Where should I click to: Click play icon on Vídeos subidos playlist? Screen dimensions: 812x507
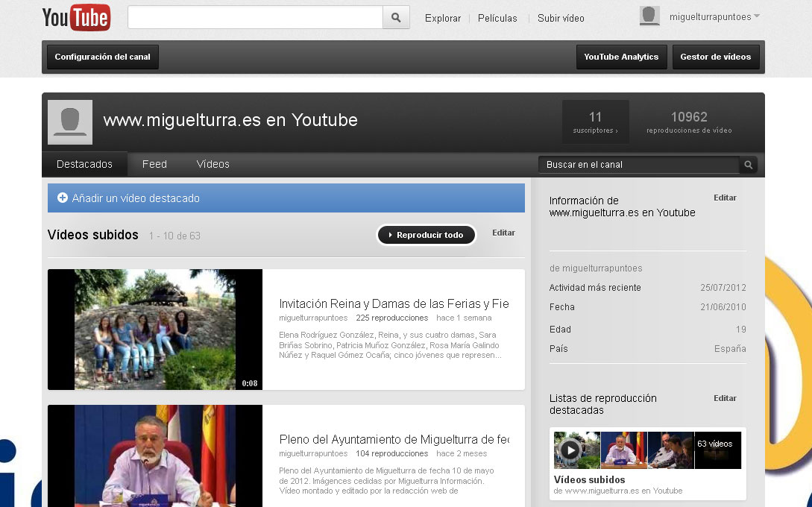[570, 450]
